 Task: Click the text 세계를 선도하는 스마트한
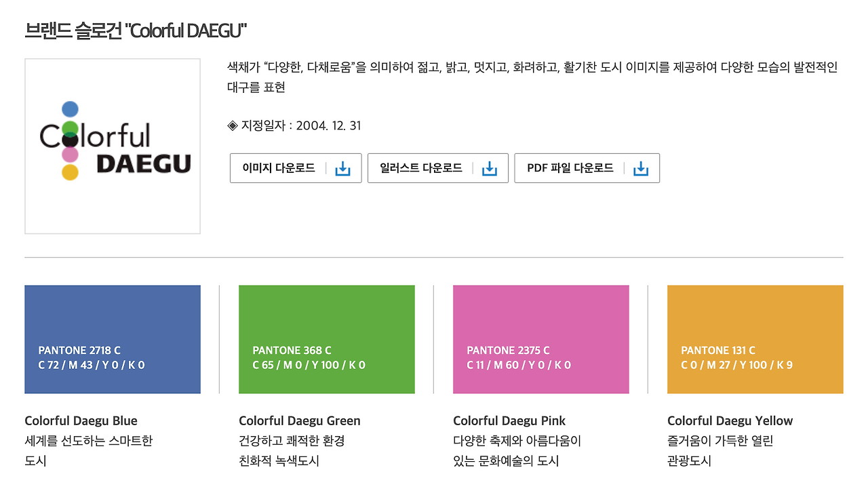click(x=89, y=441)
